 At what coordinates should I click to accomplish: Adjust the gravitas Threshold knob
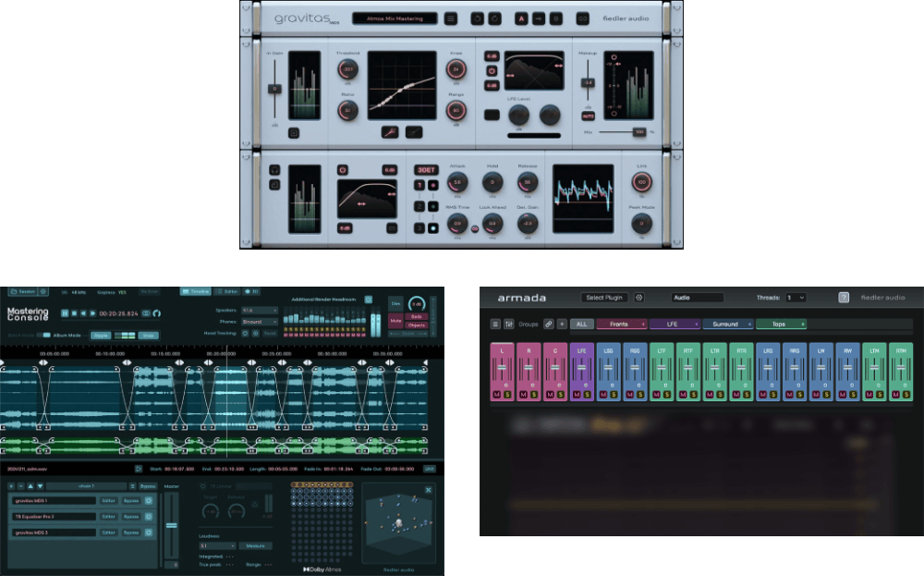pos(347,69)
